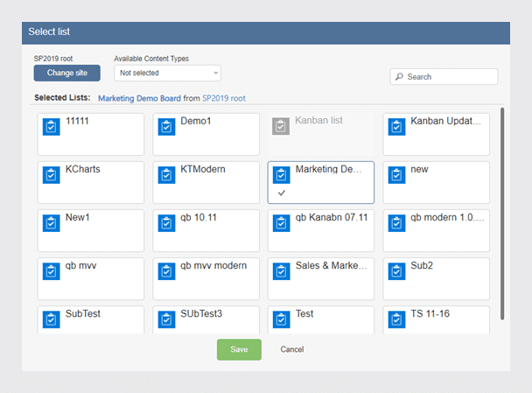
Task: Save the selected list
Action: coord(239,349)
